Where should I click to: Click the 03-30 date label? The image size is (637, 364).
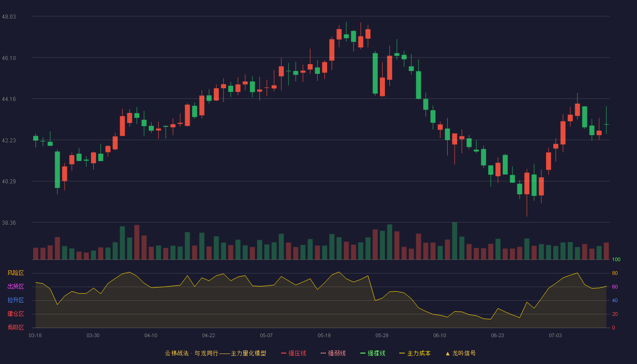[93, 335]
